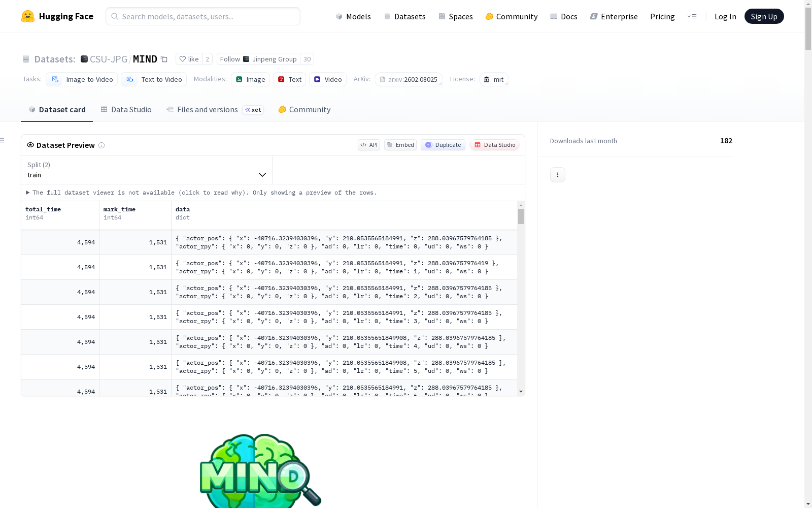
Task: Click the Image modality tag
Action: 251,79
